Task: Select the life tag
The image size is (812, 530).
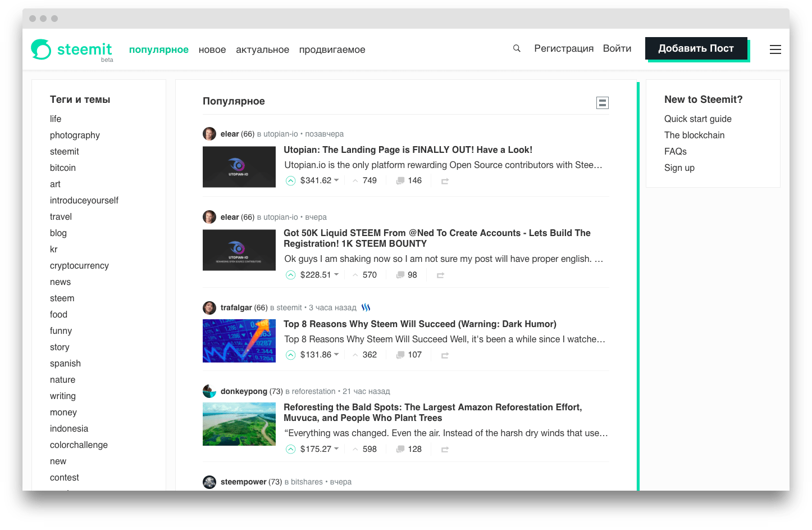Action: click(x=56, y=119)
